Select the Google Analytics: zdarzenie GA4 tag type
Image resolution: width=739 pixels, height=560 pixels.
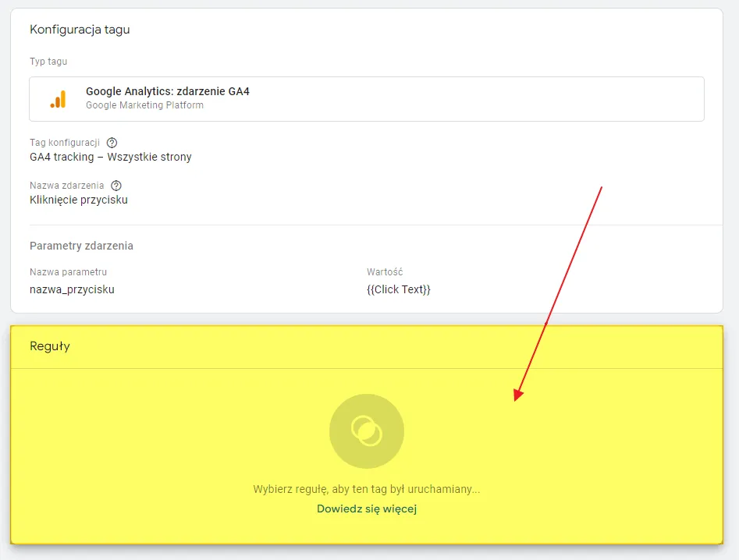click(x=367, y=99)
